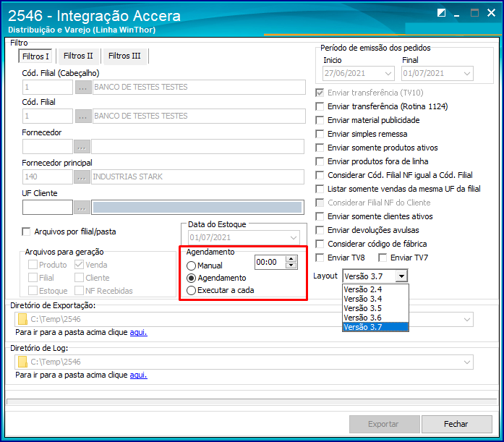
Task: Choose Versão 3.7 from Layout list
Action: click(x=375, y=327)
